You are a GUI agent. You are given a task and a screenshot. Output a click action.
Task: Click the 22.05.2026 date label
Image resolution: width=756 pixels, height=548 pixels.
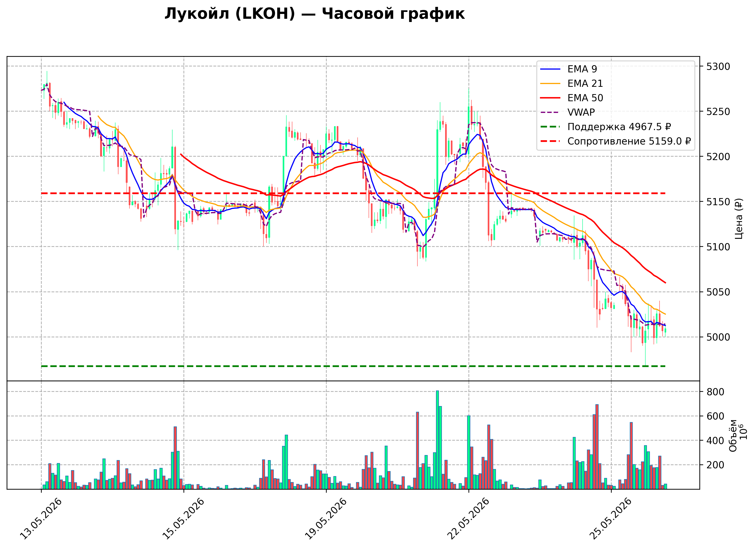(x=469, y=519)
